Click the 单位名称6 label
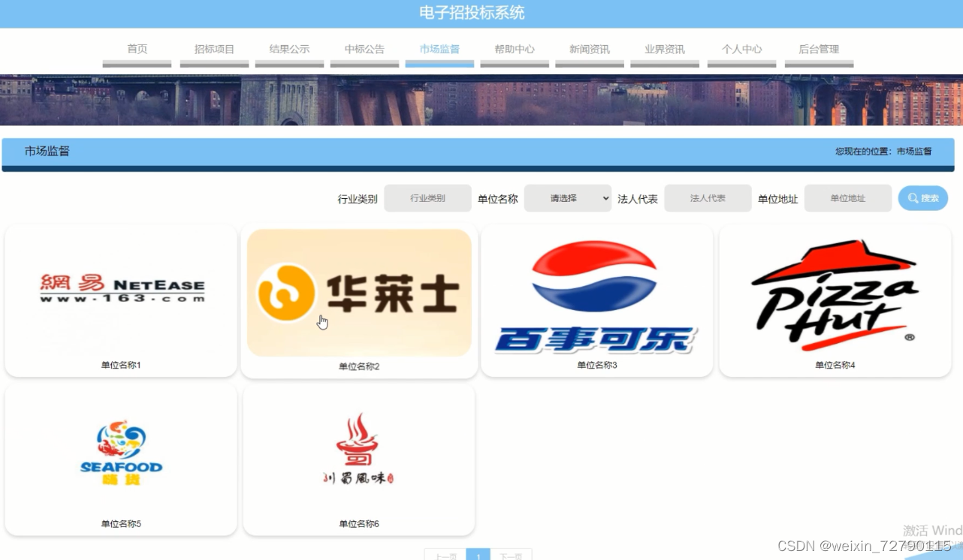 tap(359, 524)
